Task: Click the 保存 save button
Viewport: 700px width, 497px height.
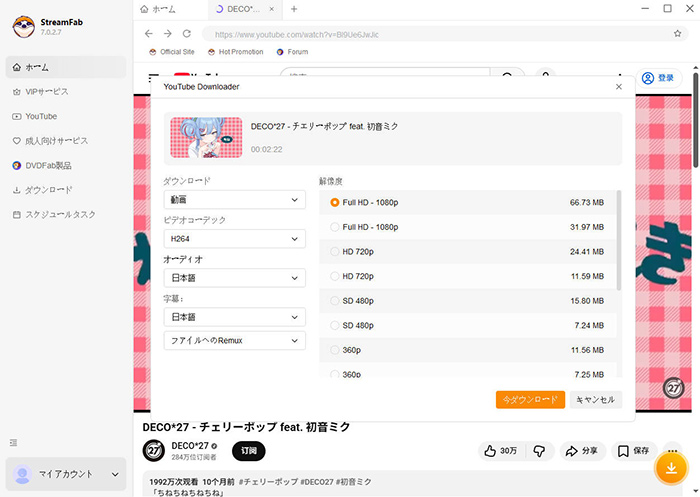Action: pyautogui.click(x=633, y=451)
